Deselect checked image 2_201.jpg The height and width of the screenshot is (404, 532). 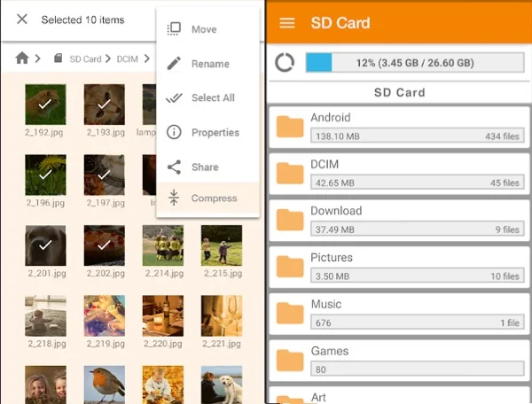(x=45, y=245)
